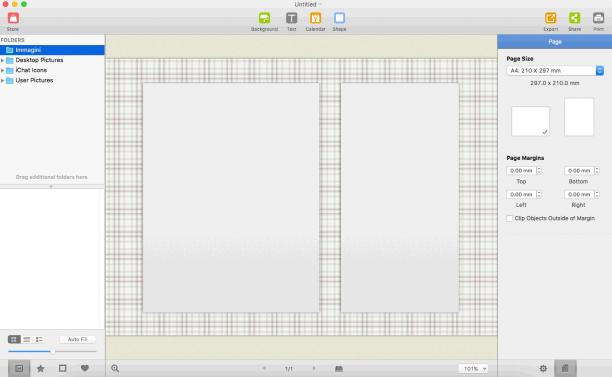
Task: Adjust the Top margin stepper
Action: tap(539, 171)
